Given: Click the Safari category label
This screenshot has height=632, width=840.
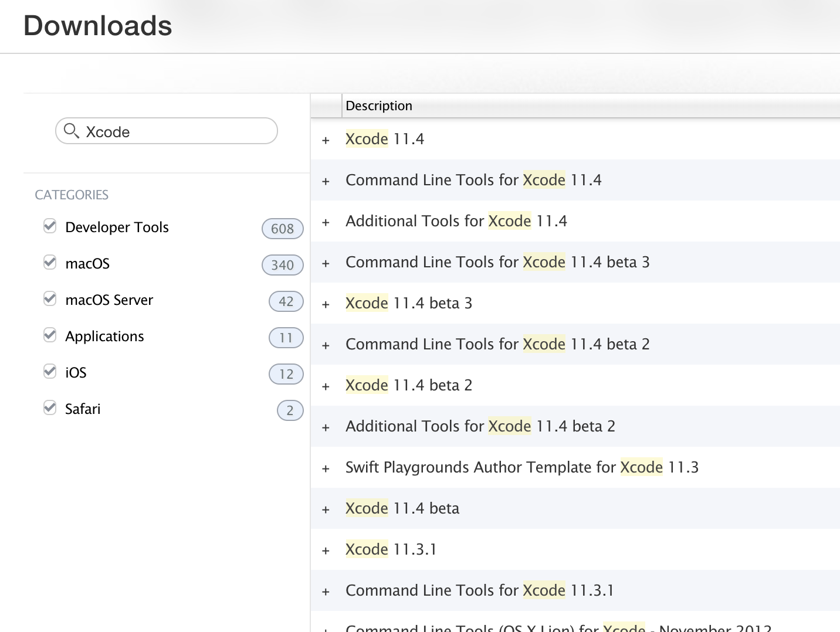Looking at the screenshot, I should coord(83,409).
